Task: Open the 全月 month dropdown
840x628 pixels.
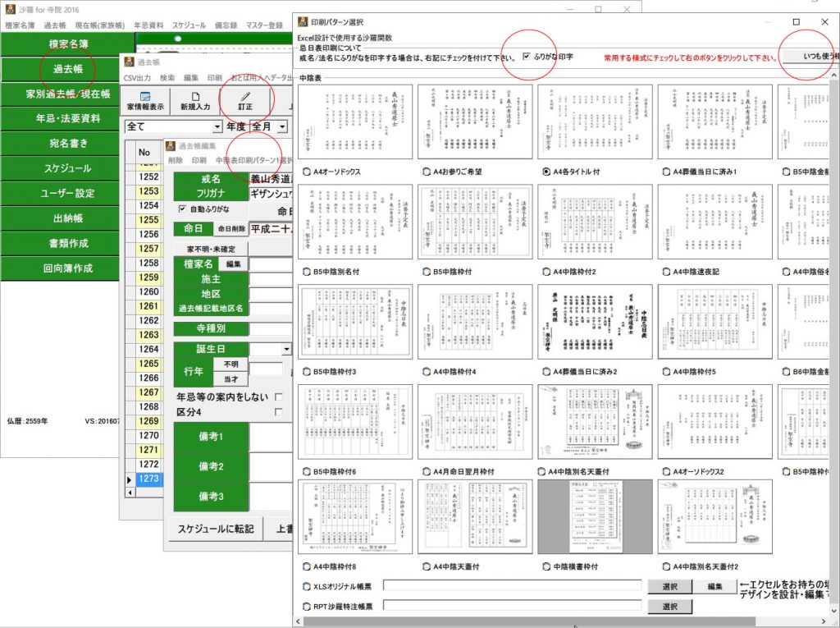Action: 282,126
